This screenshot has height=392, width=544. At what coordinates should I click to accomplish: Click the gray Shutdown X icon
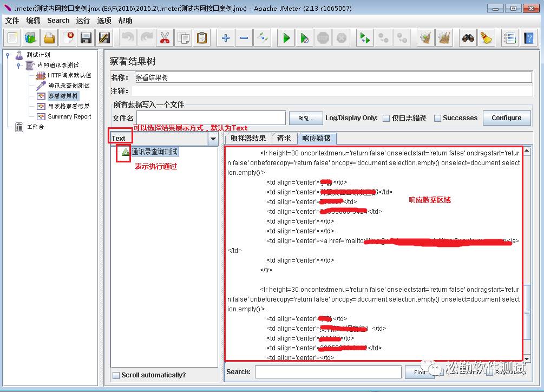point(342,38)
